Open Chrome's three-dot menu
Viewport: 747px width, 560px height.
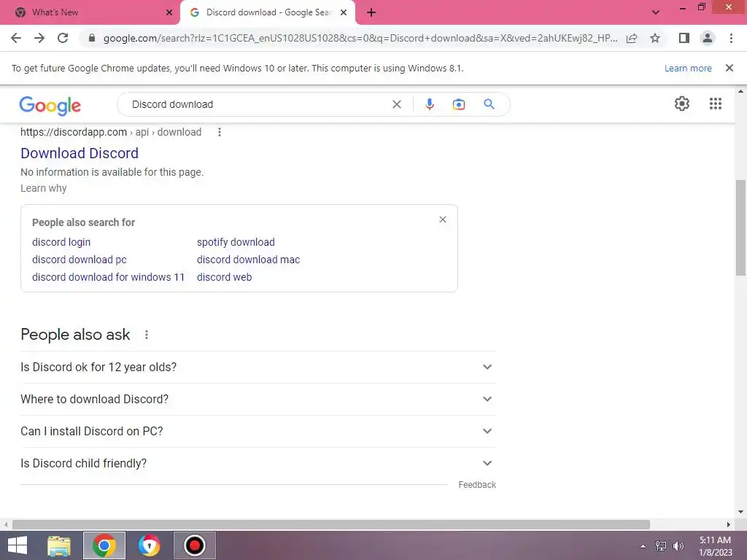point(731,38)
